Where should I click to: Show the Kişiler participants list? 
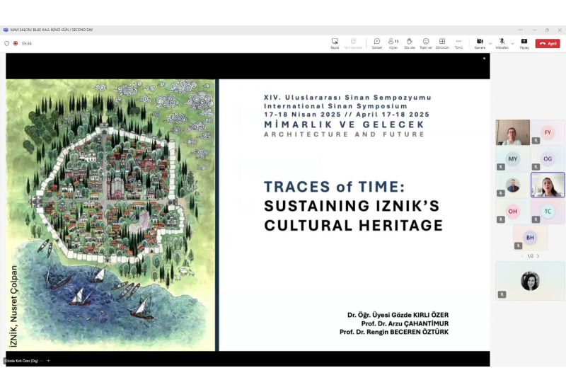pos(393,43)
